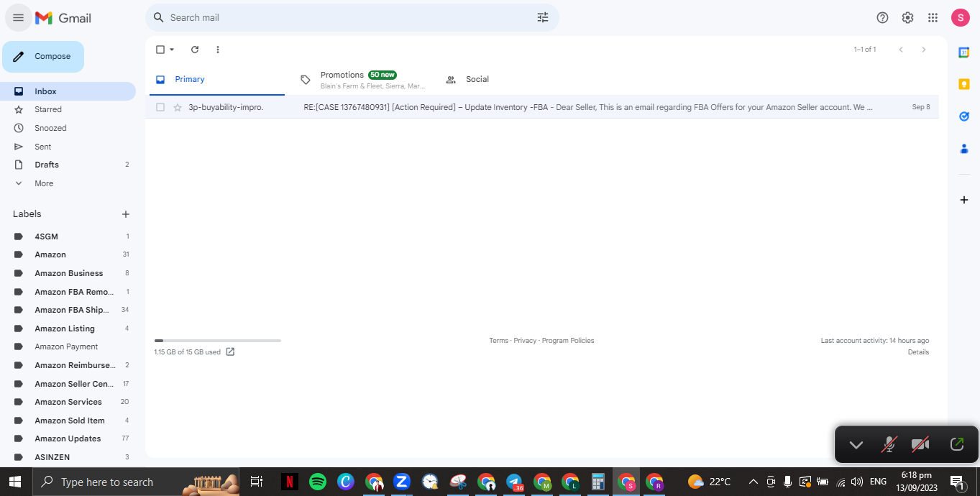
Task: Open the Gmail main menu hamburger icon
Action: click(18, 18)
